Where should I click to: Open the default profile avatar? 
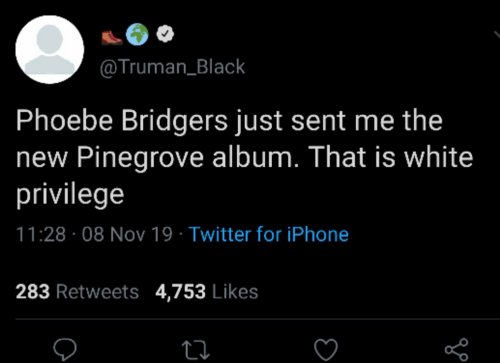click(x=50, y=49)
